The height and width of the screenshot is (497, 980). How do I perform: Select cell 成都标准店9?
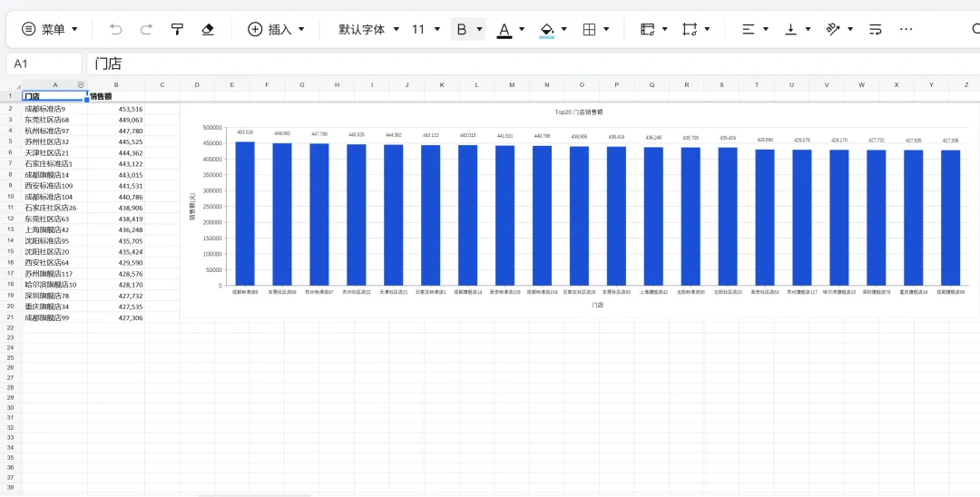click(x=55, y=109)
